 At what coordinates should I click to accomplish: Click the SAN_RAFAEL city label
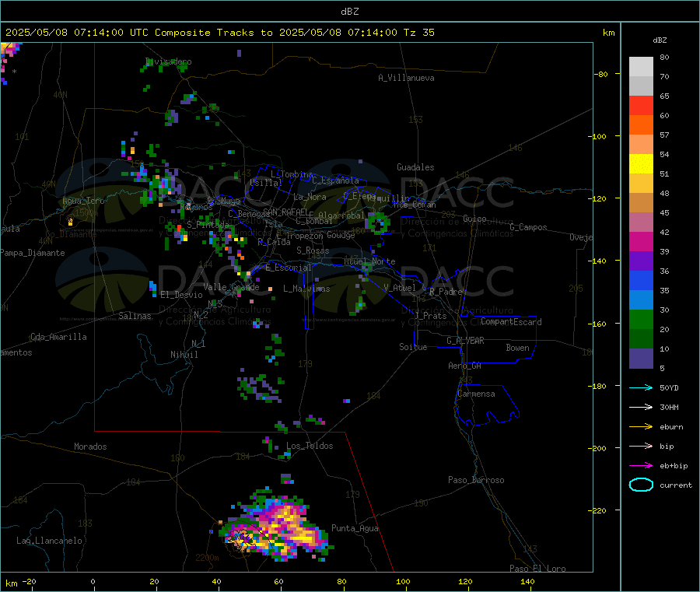(x=285, y=212)
